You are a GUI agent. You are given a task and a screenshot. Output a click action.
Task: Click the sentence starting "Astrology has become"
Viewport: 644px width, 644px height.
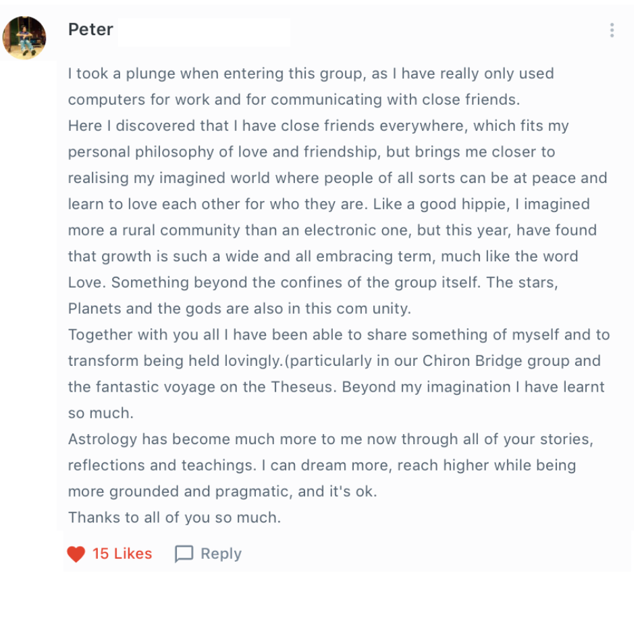tap(331, 439)
